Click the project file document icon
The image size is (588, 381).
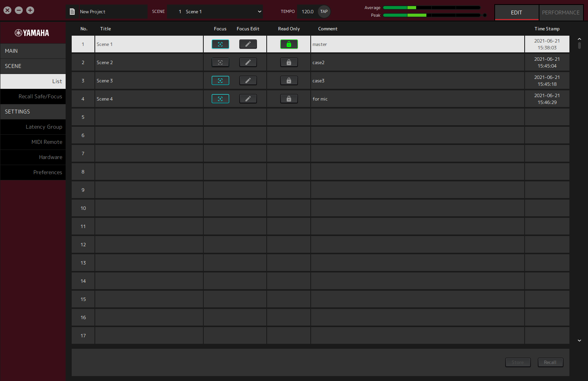pos(72,12)
